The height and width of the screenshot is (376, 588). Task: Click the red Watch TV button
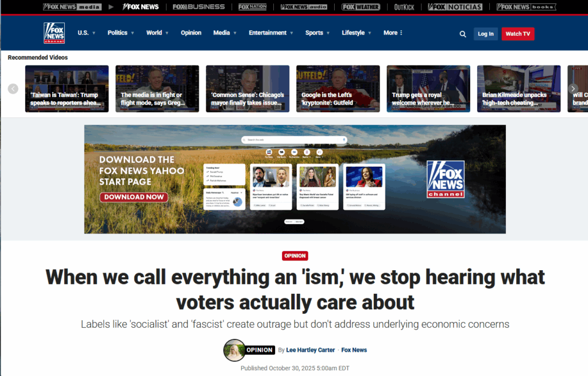pyautogui.click(x=517, y=34)
